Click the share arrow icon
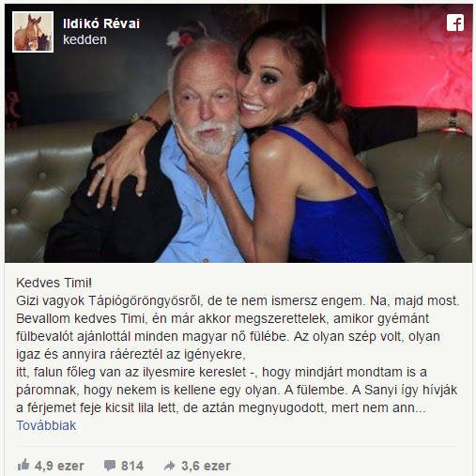The image size is (476, 476). coord(169,466)
